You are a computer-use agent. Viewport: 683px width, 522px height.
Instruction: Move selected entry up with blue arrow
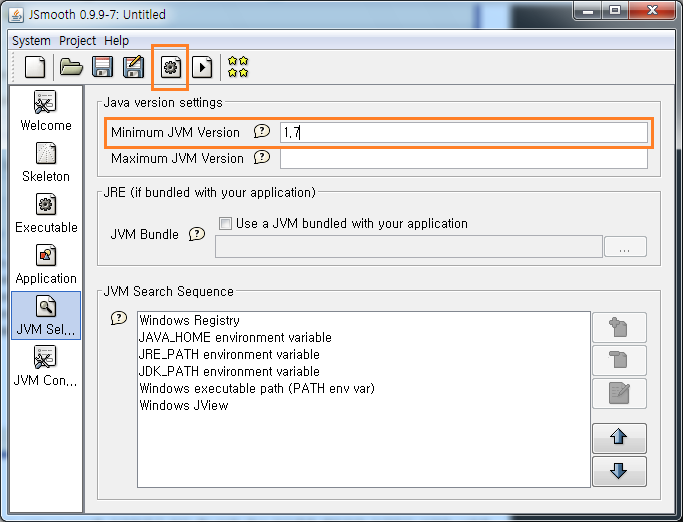tap(619, 438)
